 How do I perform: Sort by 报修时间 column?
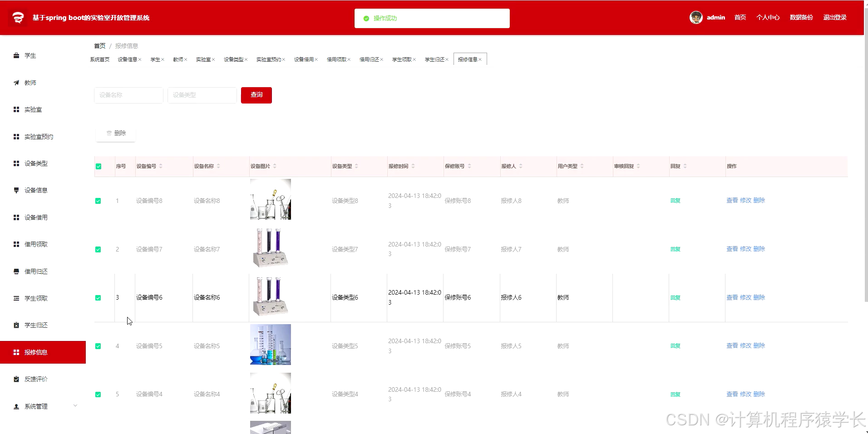tap(413, 166)
